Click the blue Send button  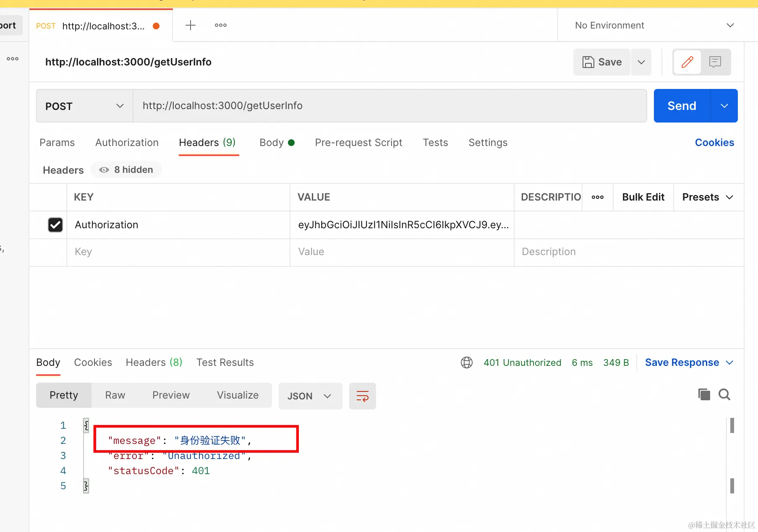point(682,106)
